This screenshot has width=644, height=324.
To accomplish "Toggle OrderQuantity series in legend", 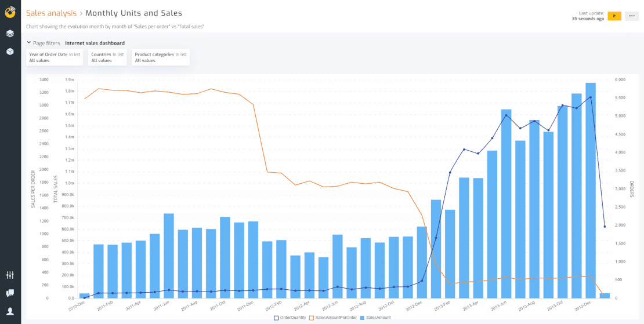I will [290, 318].
